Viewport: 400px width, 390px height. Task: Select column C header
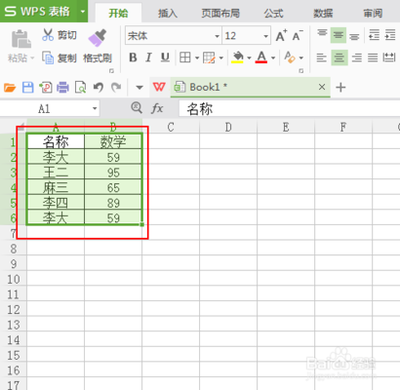coord(171,127)
